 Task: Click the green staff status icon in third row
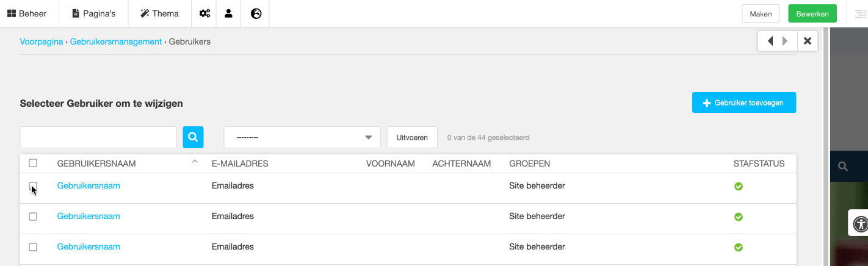pos(738,247)
